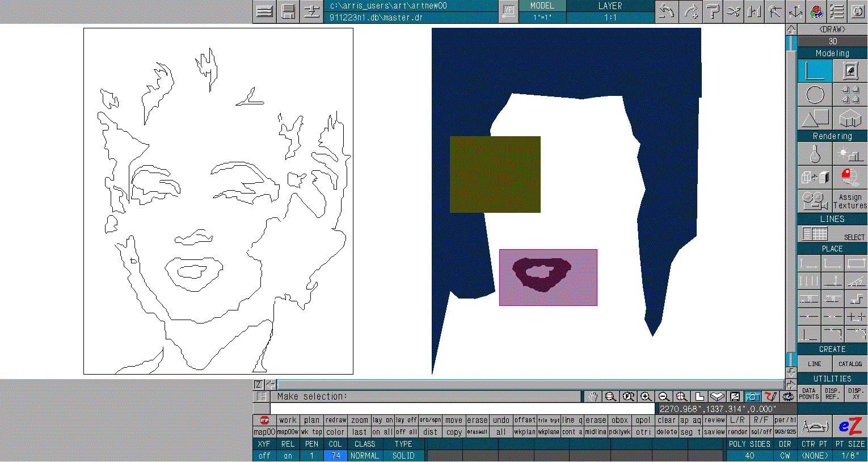The height and width of the screenshot is (462, 868).
Task: Open the UTILITIES menu header
Action: pyautogui.click(x=832, y=379)
